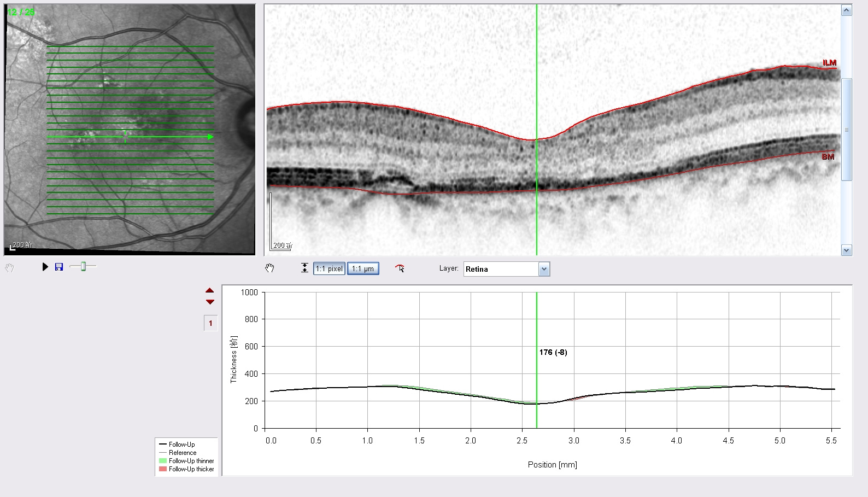Click the playback speed slider handle
The height and width of the screenshot is (497, 868).
(x=83, y=266)
